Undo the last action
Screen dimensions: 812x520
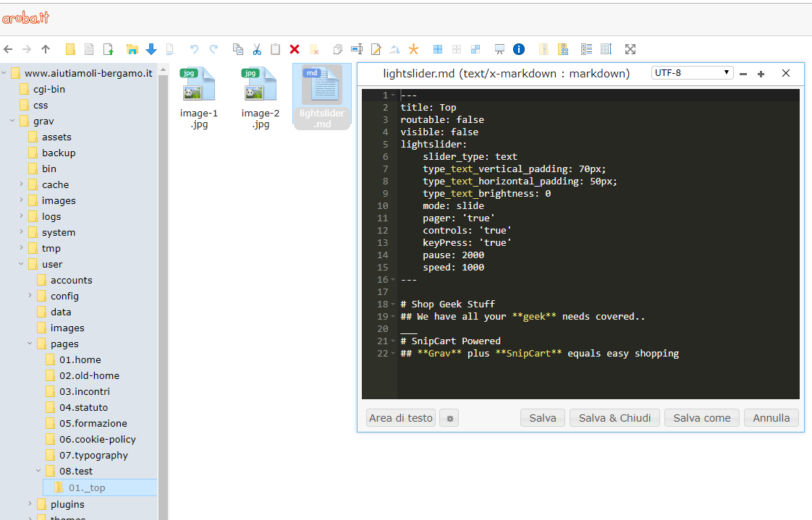coord(194,49)
